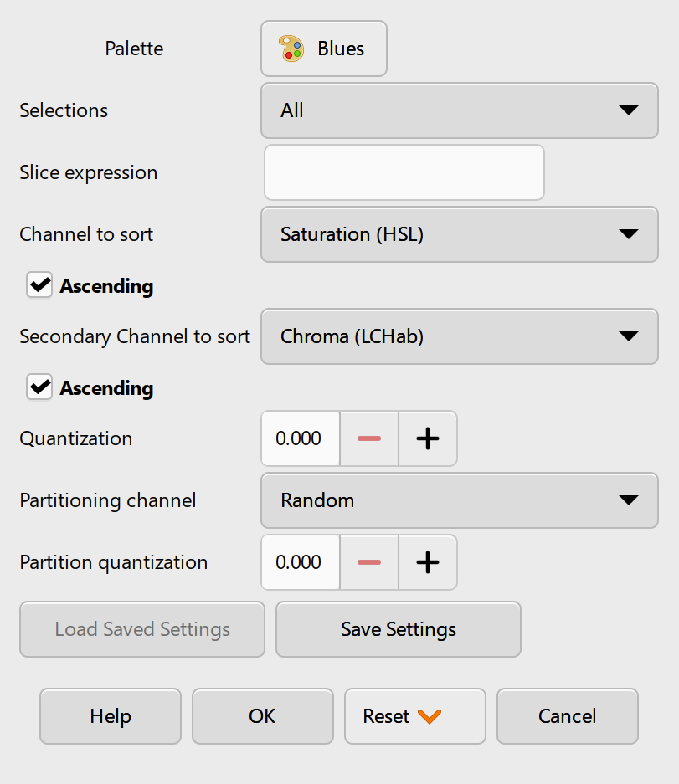This screenshot has width=679, height=784.
Task: Click the palette icon on the Blues button
Action: 291,48
